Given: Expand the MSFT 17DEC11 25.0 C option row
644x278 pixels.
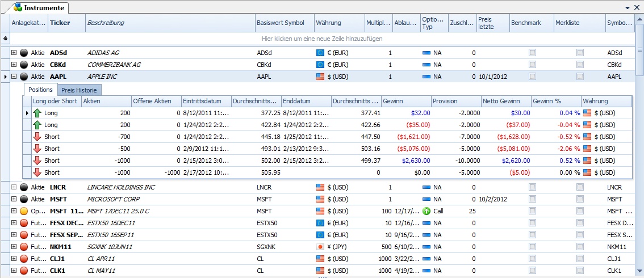Looking at the screenshot, I should pyautogui.click(x=14, y=211).
